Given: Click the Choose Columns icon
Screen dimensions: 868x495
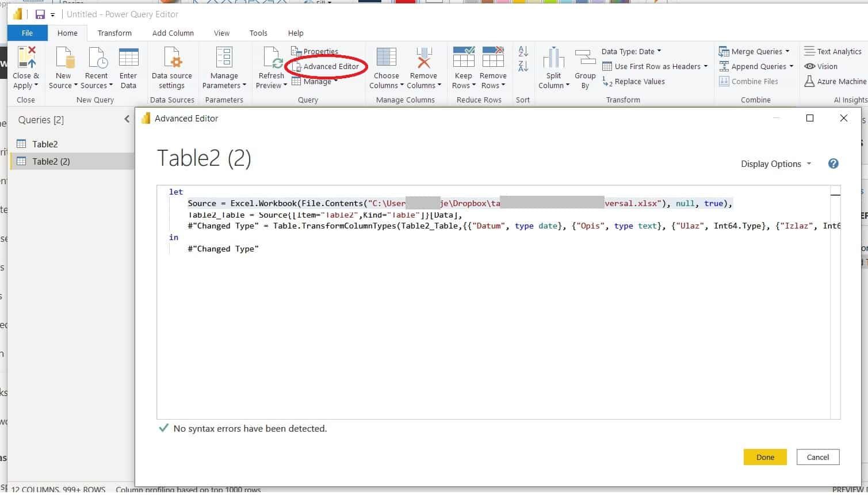Looking at the screenshot, I should (x=386, y=58).
